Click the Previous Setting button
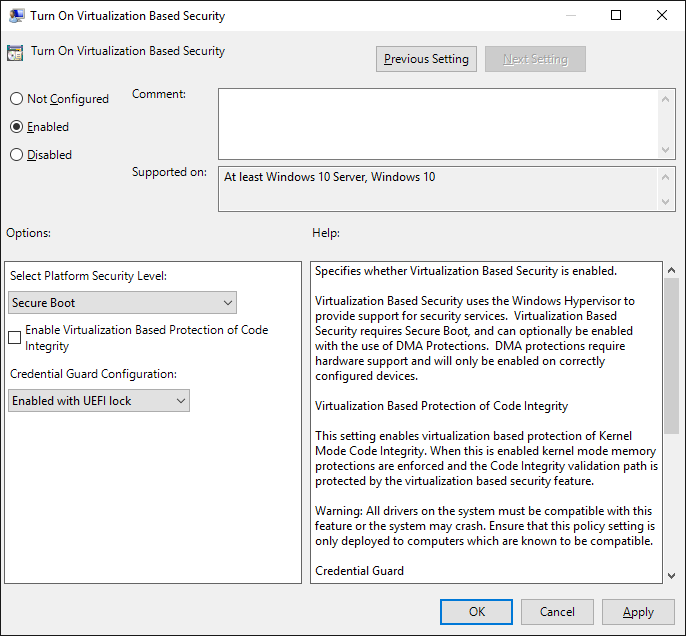 [x=426, y=59]
